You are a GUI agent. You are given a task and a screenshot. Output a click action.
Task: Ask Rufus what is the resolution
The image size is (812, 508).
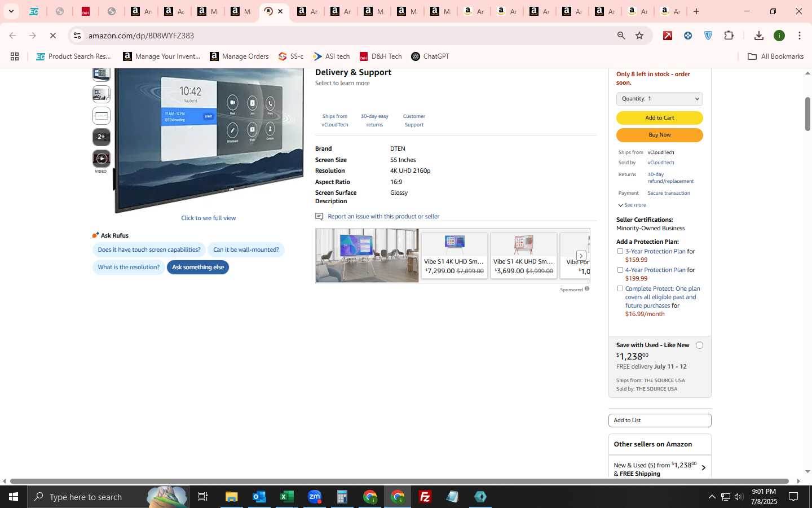(129, 268)
